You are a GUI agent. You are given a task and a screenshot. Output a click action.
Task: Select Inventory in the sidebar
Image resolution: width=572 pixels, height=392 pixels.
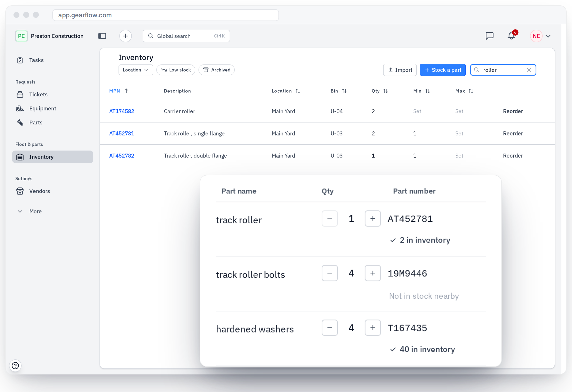pyautogui.click(x=53, y=157)
